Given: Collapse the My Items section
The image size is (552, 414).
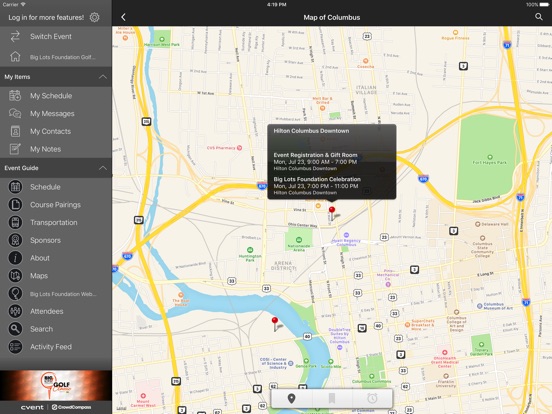Looking at the screenshot, I should click(102, 77).
